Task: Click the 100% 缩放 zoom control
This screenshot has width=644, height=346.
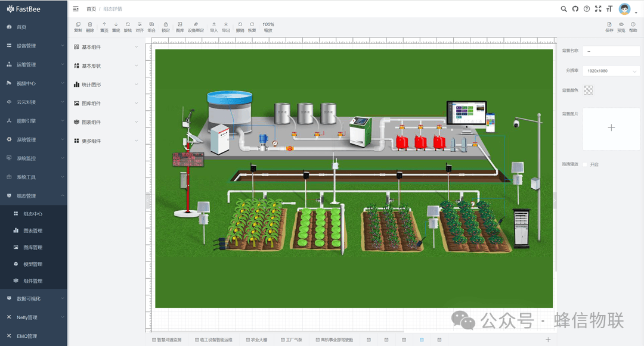Action: pyautogui.click(x=268, y=27)
